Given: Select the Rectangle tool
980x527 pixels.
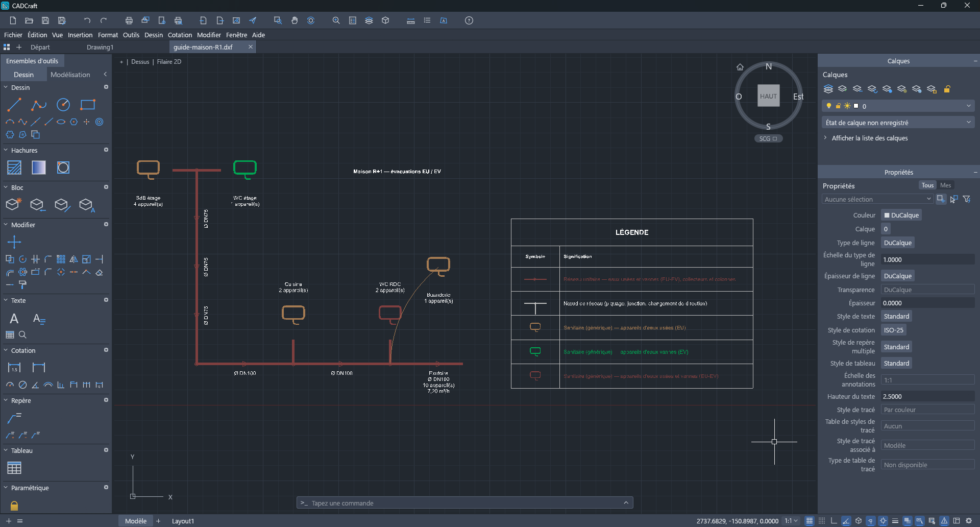Looking at the screenshot, I should click(88, 105).
